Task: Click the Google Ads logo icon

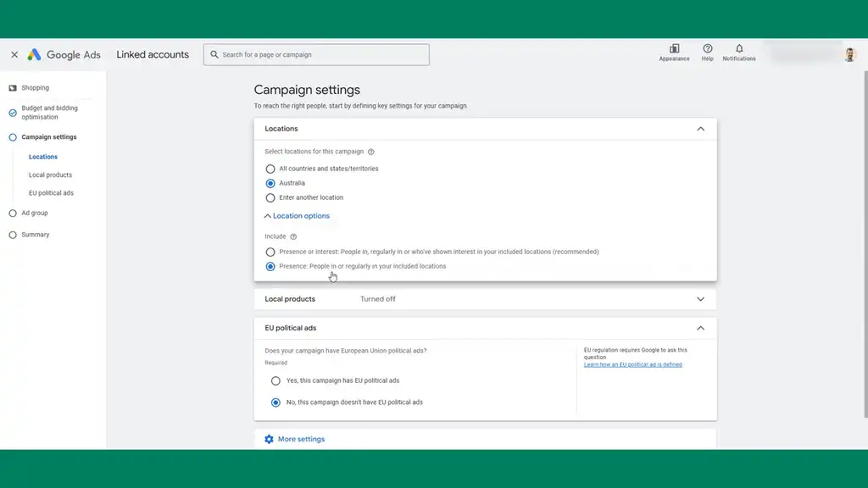Action: click(34, 54)
